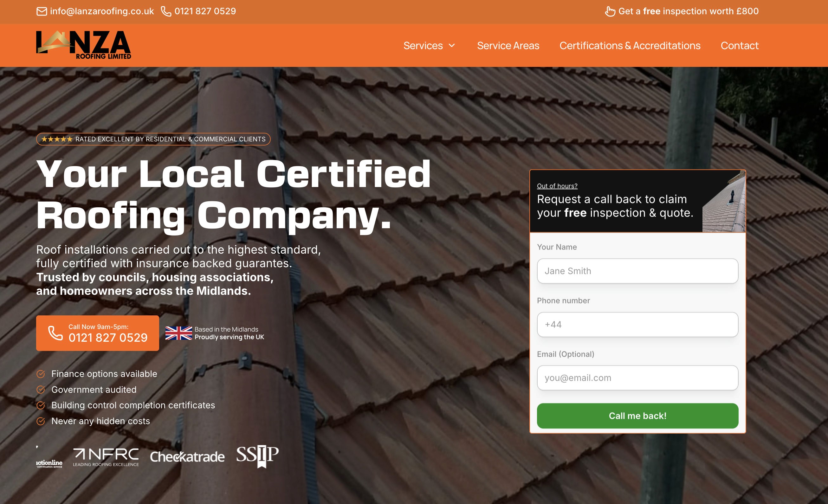
Task: Open the Service Areas menu item
Action: click(x=508, y=45)
